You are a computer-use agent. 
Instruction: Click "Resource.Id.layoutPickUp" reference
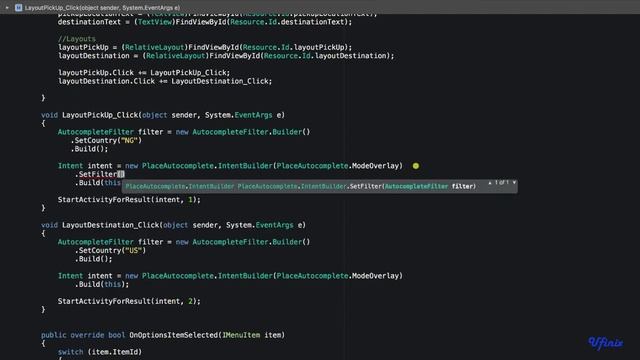pos(294,47)
